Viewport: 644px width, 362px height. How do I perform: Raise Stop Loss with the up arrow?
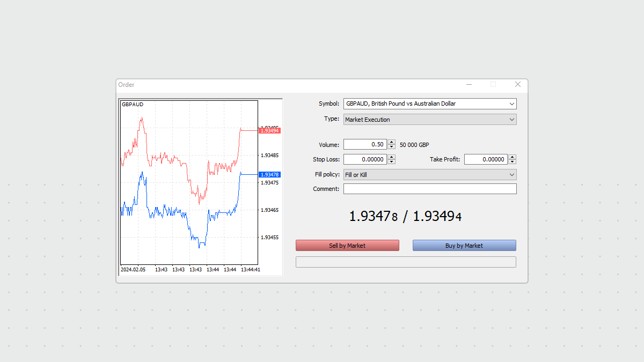click(x=392, y=157)
